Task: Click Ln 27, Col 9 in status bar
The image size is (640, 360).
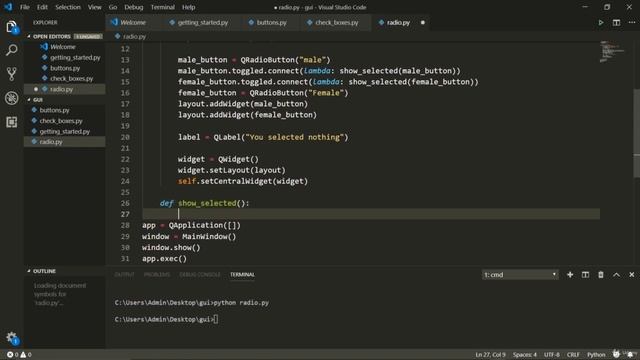Action: (x=490, y=355)
